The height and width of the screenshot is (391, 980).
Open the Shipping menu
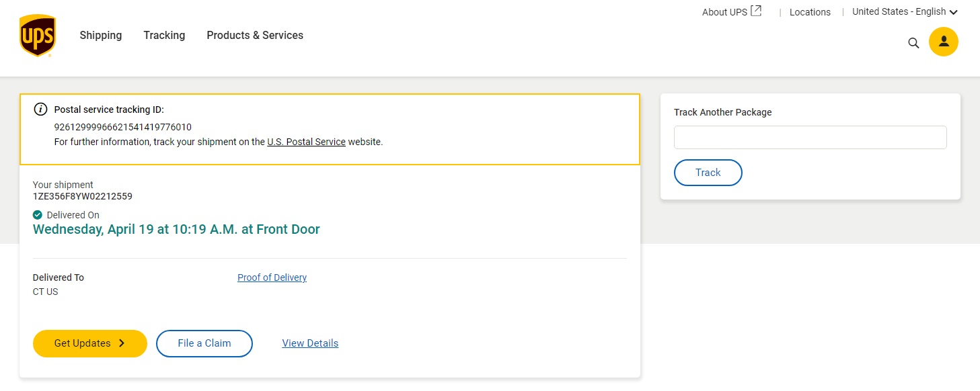click(101, 36)
